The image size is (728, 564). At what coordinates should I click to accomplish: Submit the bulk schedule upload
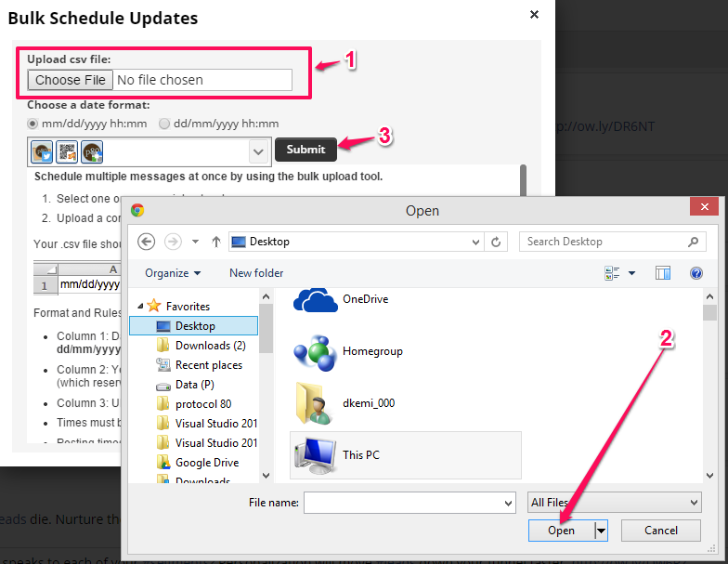point(305,150)
